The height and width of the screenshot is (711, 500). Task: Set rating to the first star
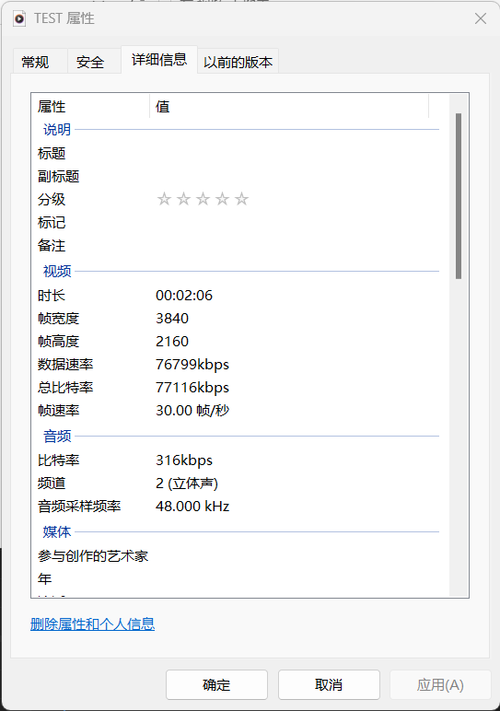click(164, 199)
